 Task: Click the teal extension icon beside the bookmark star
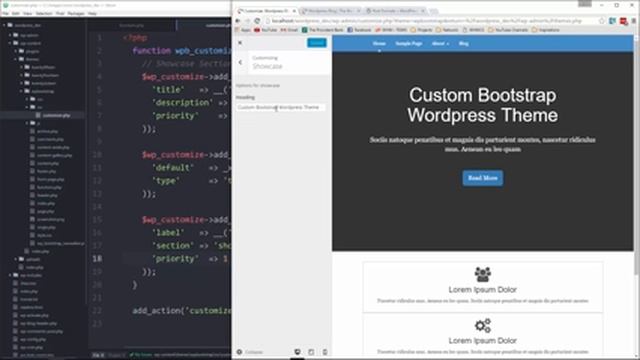(612, 21)
